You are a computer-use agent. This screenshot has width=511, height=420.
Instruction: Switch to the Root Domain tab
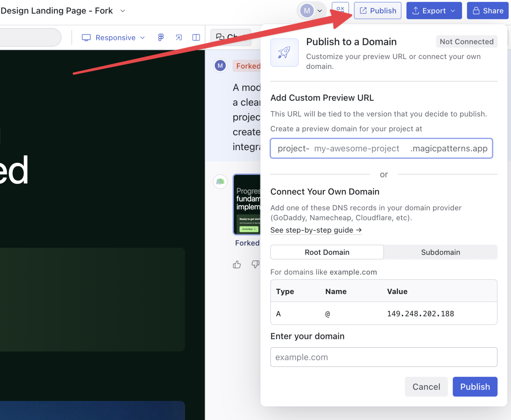327,252
